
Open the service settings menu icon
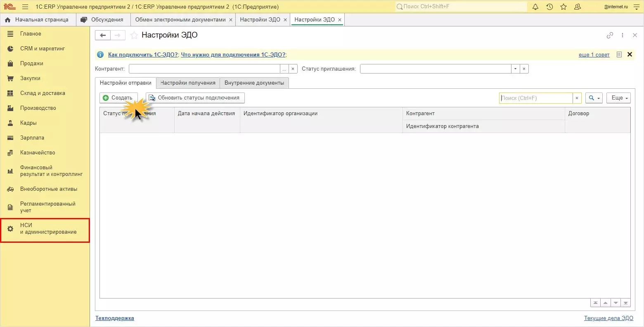636,7
